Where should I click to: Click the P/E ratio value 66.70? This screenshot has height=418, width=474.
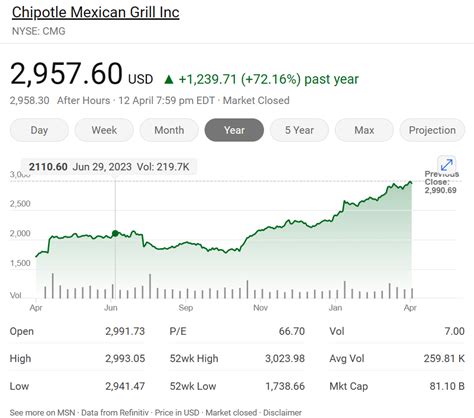click(x=292, y=331)
